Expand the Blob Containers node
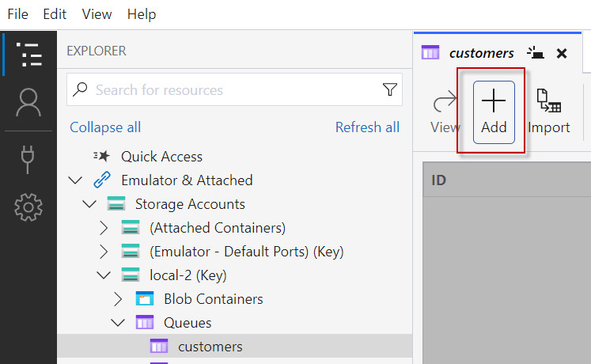The height and width of the screenshot is (364, 591). (x=118, y=299)
